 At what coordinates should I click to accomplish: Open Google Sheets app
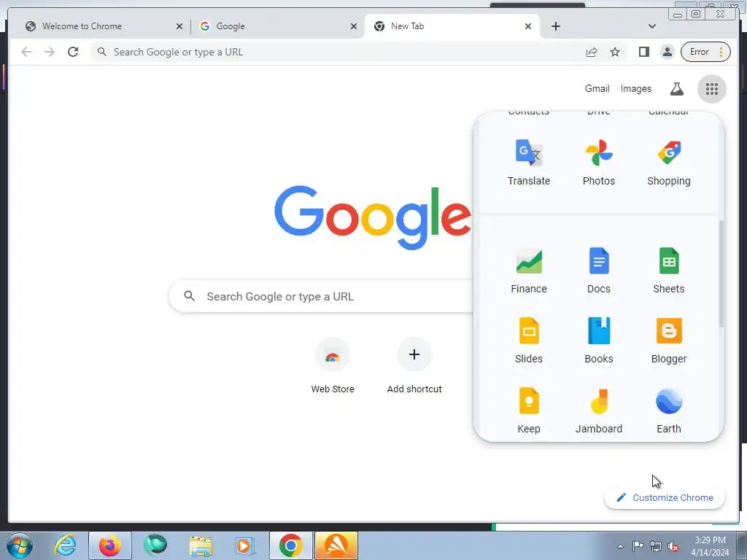[669, 271]
